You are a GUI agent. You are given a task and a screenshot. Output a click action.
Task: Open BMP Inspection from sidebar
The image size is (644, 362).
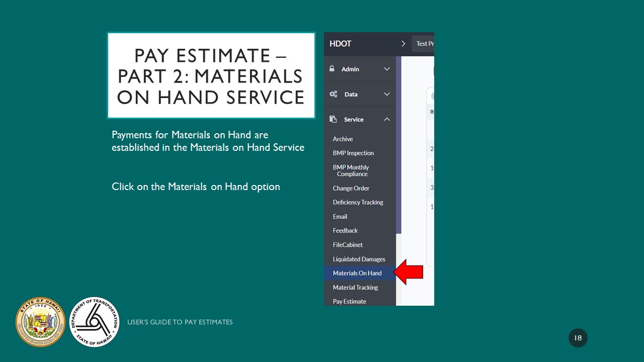point(353,153)
